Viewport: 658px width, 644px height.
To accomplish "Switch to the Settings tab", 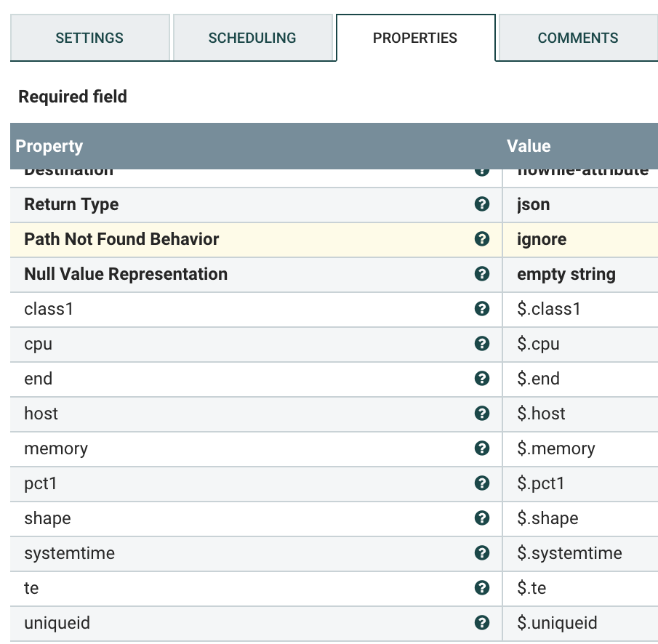I will coord(89,38).
